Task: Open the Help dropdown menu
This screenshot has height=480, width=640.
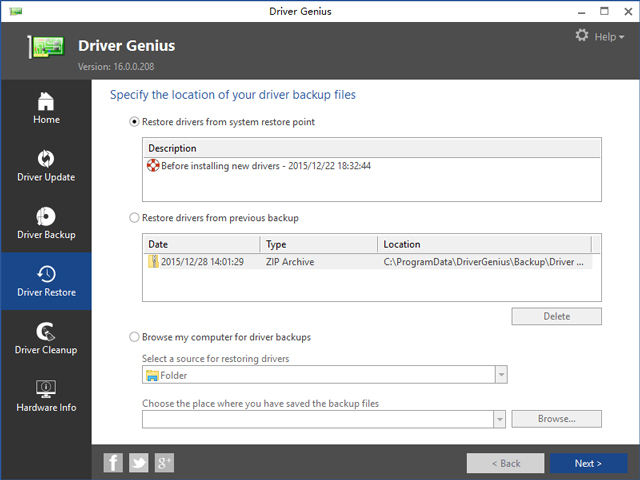Action: coord(609,37)
